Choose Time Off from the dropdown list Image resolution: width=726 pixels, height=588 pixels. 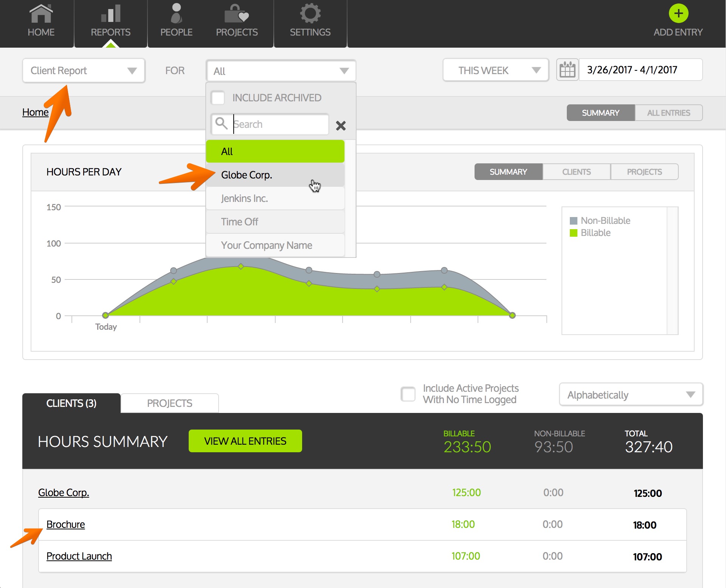tap(275, 222)
